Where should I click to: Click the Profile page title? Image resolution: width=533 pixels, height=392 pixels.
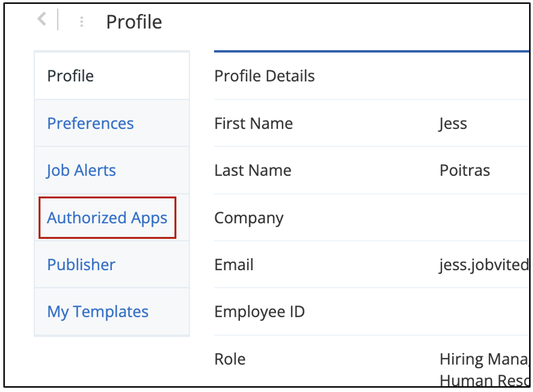coord(134,22)
